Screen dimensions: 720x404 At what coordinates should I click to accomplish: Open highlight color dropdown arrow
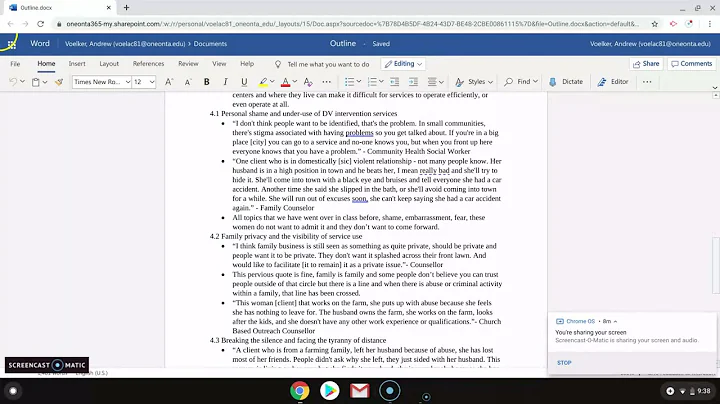click(x=272, y=82)
